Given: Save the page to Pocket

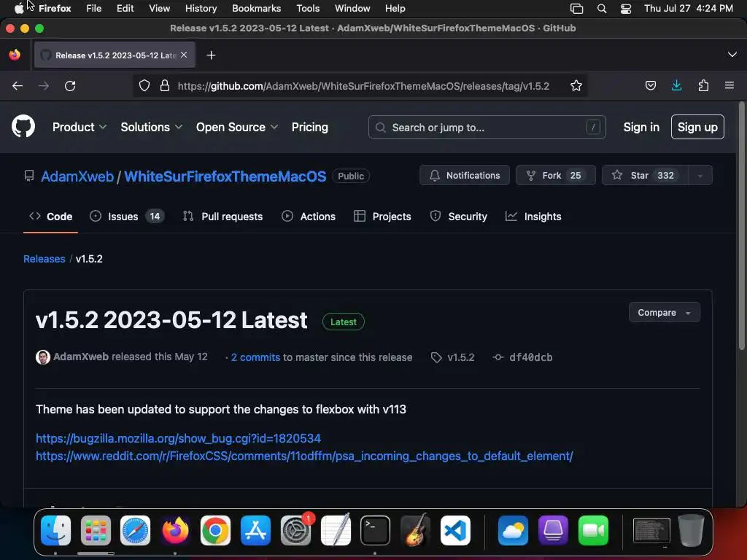Looking at the screenshot, I should [x=650, y=86].
